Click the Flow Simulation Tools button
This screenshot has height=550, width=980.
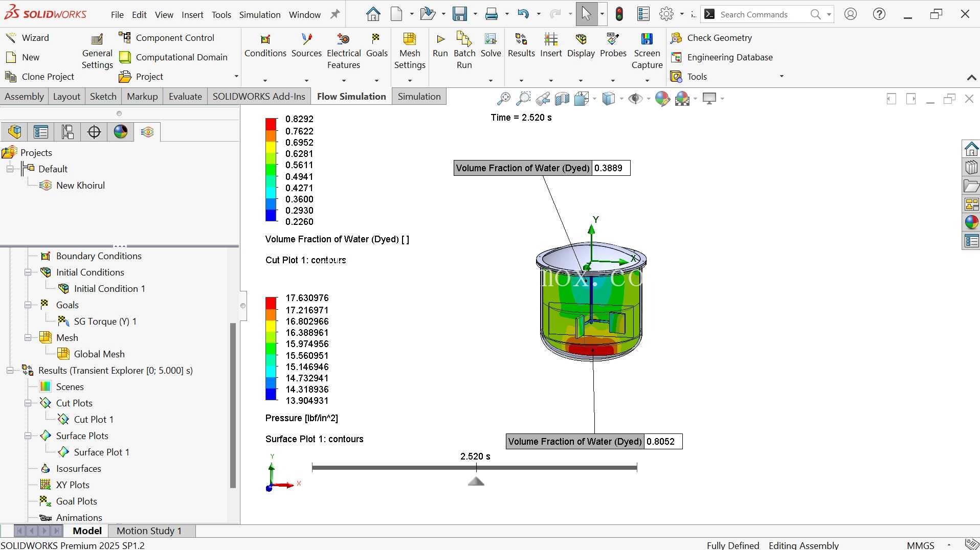pyautogui.click(x=689, y=77)
